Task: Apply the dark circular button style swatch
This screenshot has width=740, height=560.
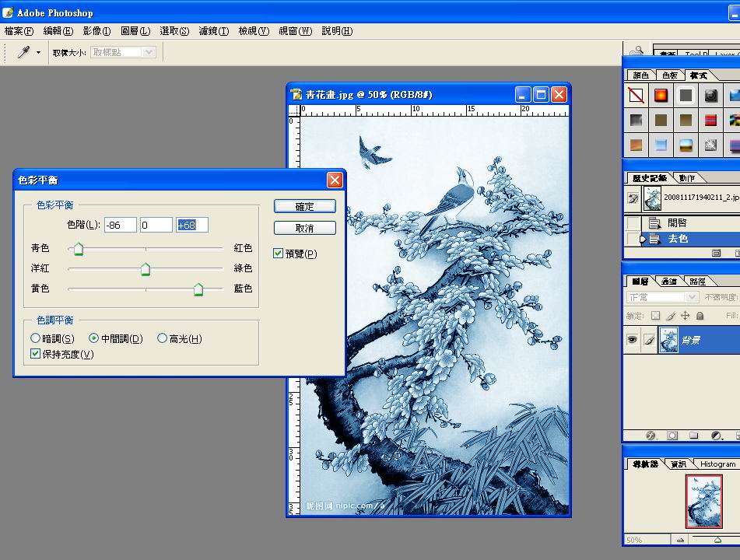Action: tap(710, 96)
